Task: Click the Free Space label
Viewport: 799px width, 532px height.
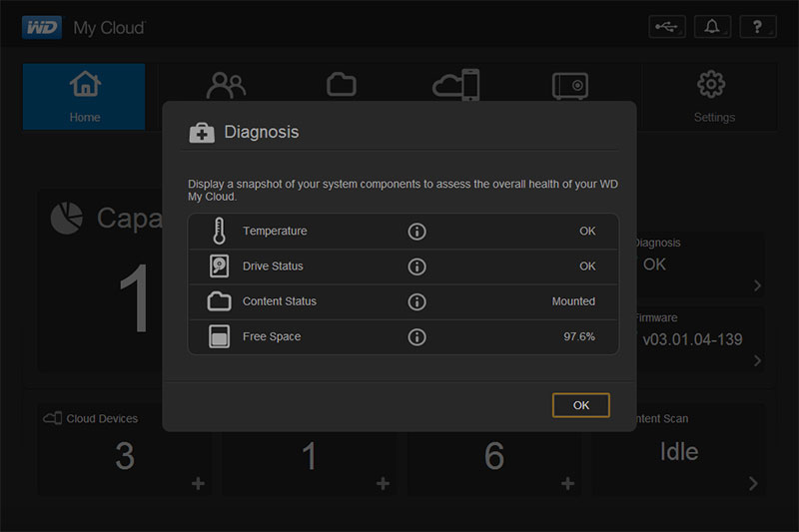Action: [272, 336]
